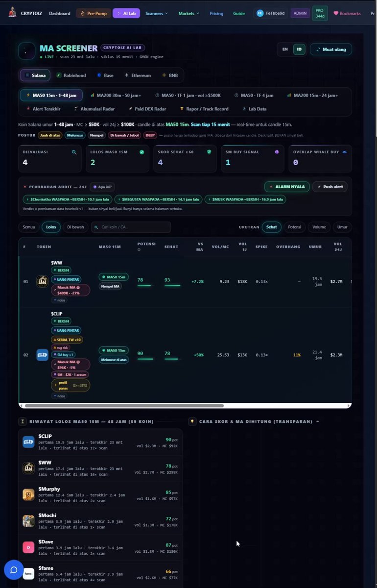
Task: Switch language to EN
Action: 285,49
